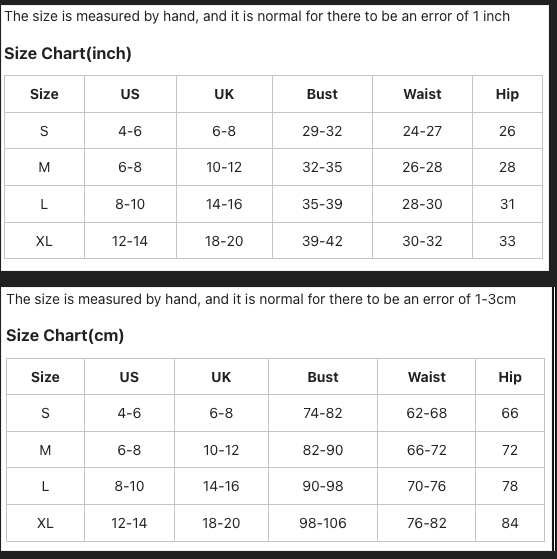Select hip value 33 in inch chart
Screen dimensions: 557x559
click(507, 241)
